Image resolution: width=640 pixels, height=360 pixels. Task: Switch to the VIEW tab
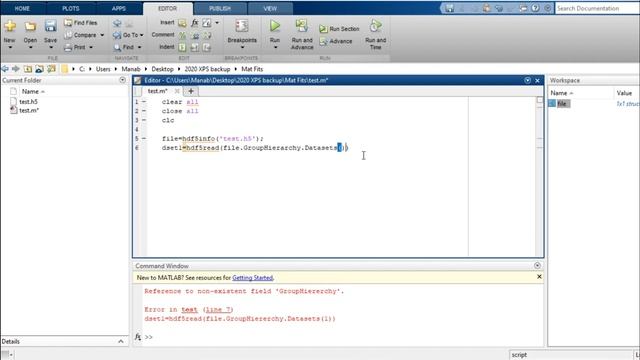coord(270,8)
